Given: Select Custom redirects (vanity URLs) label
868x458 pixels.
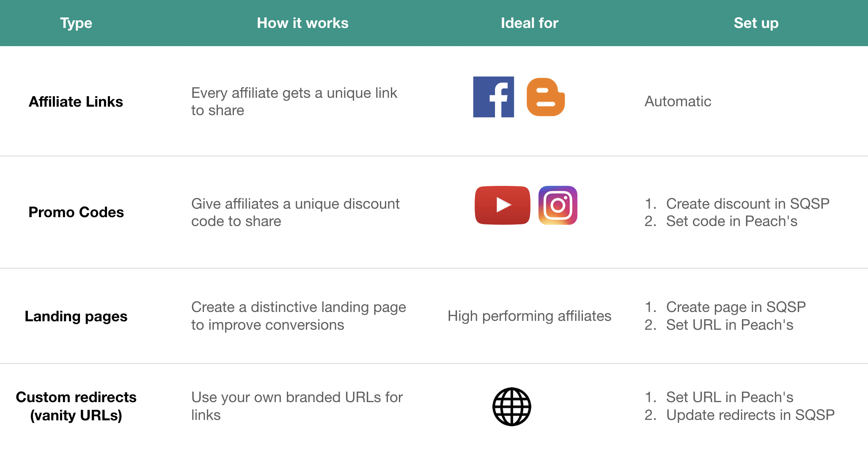Looking at the screenshot, I should 76,406.
